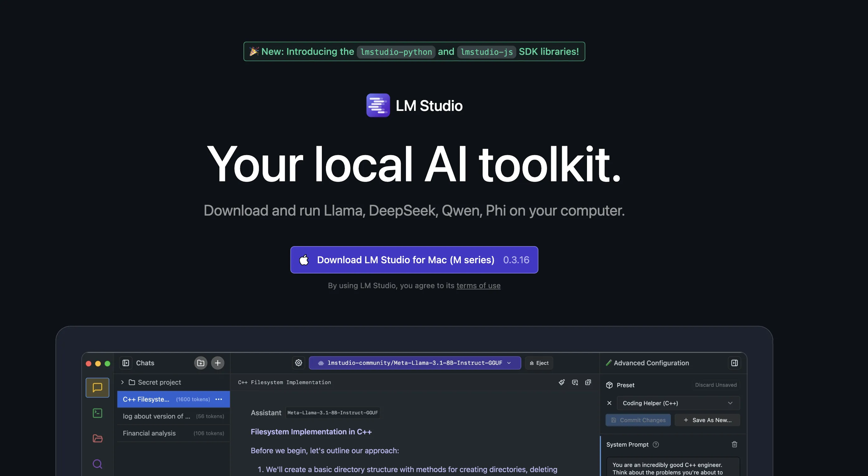Open the Meta-Llama model dropdown

[x=414, y=363]
